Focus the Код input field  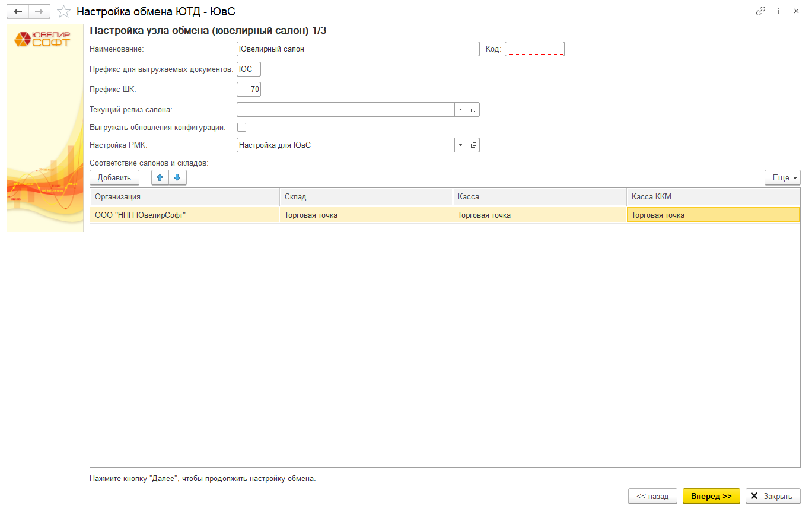pyautogui.click(x=534, y=49)
